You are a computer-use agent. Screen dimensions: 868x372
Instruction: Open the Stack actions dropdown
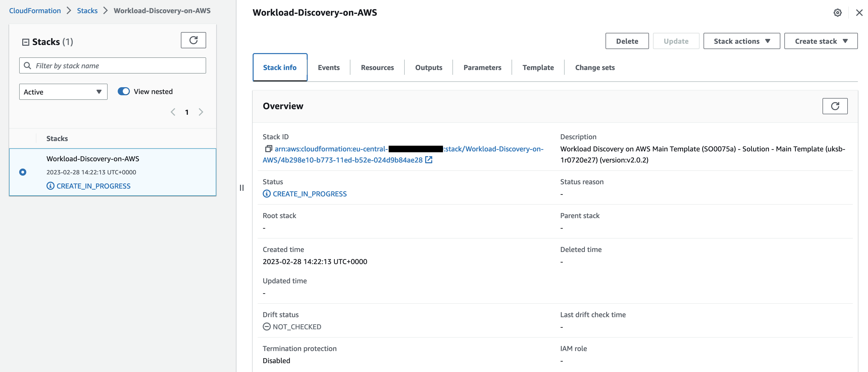click(x=741, y=41)
